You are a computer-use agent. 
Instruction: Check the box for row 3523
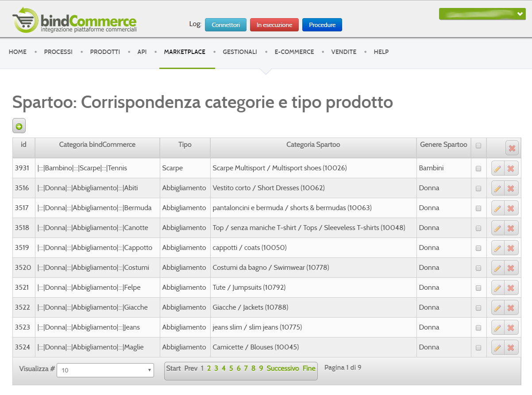tap(478, 328)
